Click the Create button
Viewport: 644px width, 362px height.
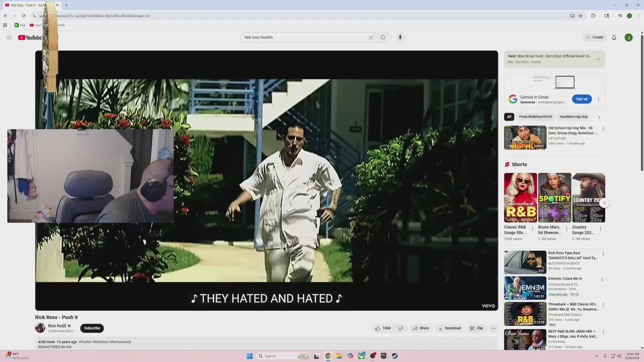[x=594, y=37]
